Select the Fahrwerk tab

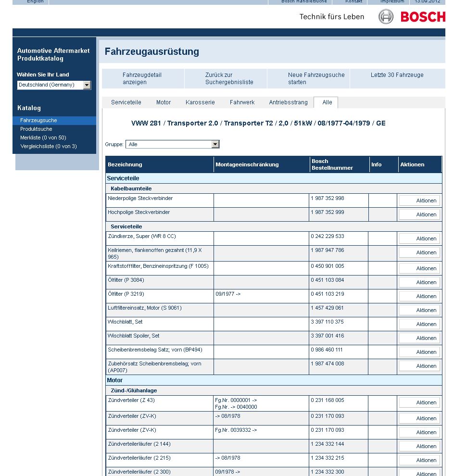(x=242, y=102)
